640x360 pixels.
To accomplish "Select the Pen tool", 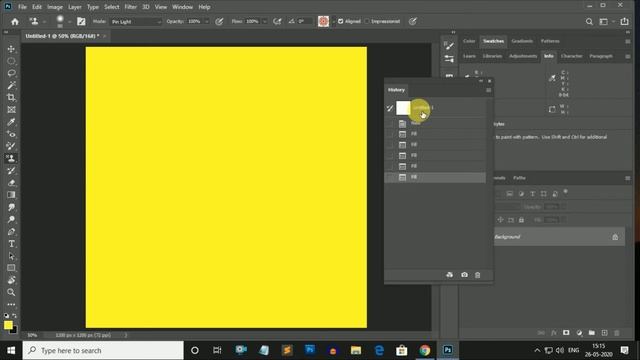I will click(11, 232).
